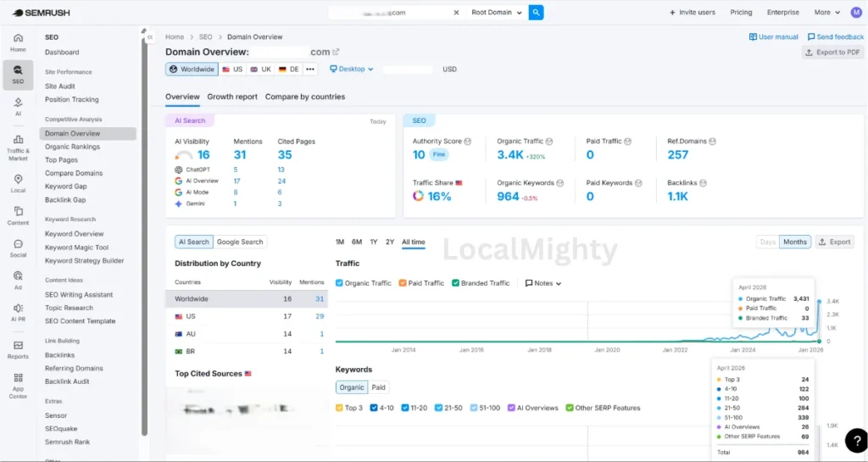Open the Reports sidebar icon
The image size is (868, 462).
click(18, 350)
